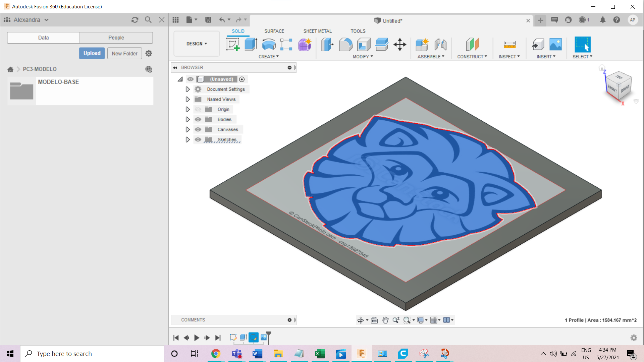644x362 pixels.
Task: Click the Upload button
Action: (x=92, y=53)
